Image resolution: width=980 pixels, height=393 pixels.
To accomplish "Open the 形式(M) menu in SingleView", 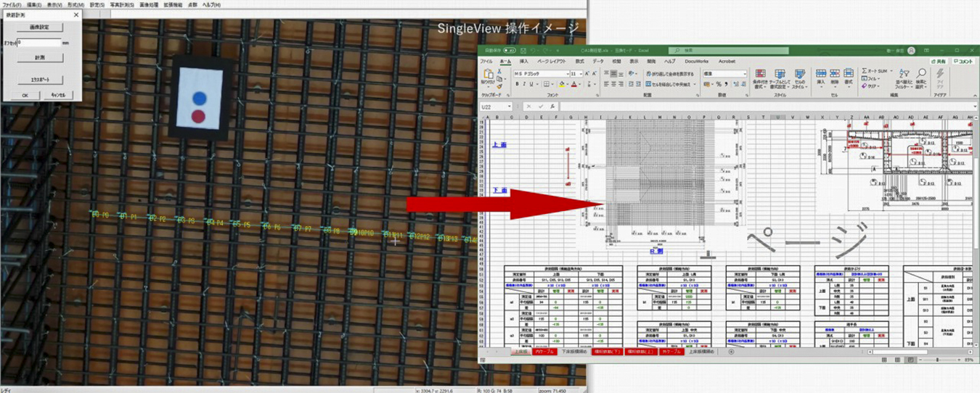I will (x=75, y=4).
